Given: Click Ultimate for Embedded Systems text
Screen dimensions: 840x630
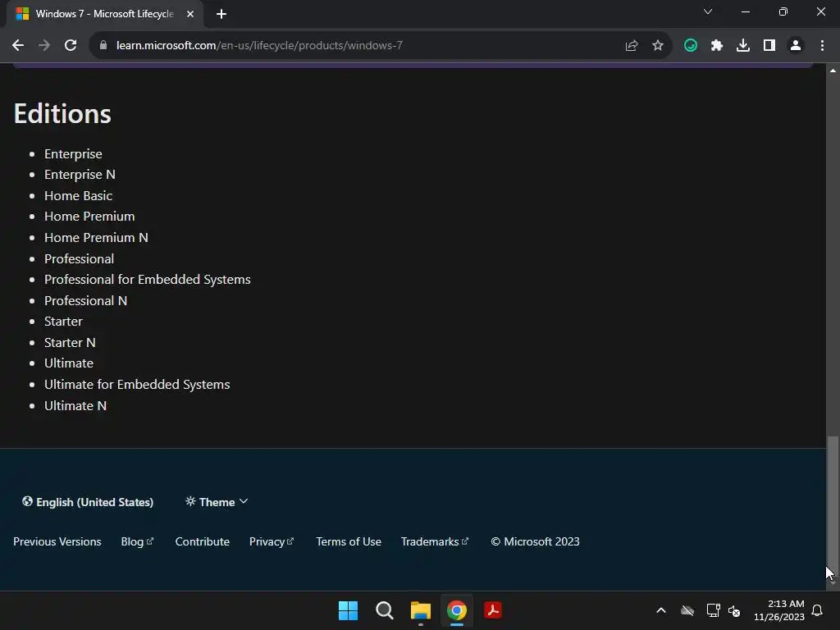Looking at the screenshot, I should (137, 385).
